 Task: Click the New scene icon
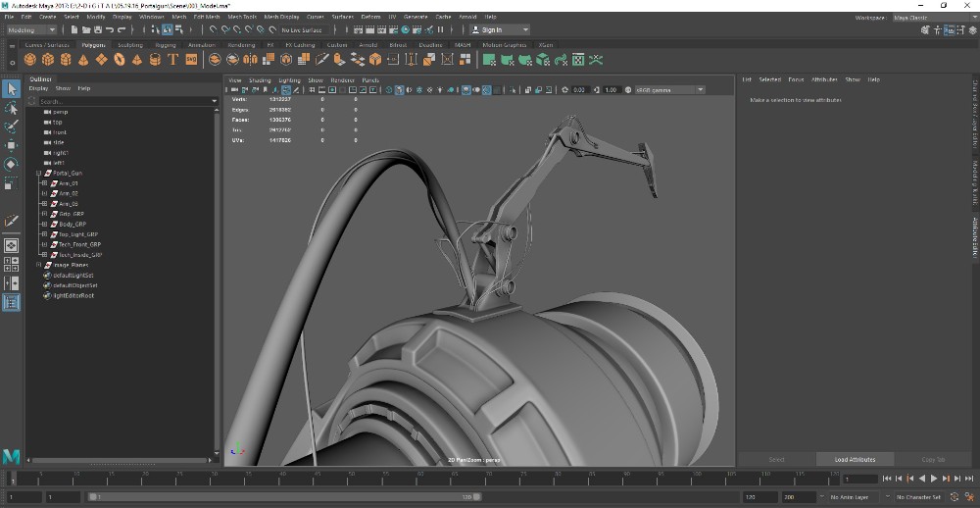coord(74,29)
